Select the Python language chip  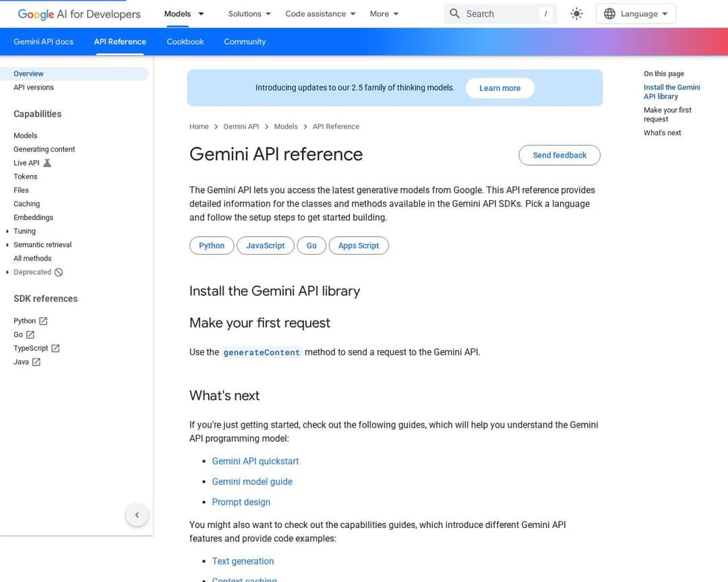pyautogui.click(x=212, y=245)
